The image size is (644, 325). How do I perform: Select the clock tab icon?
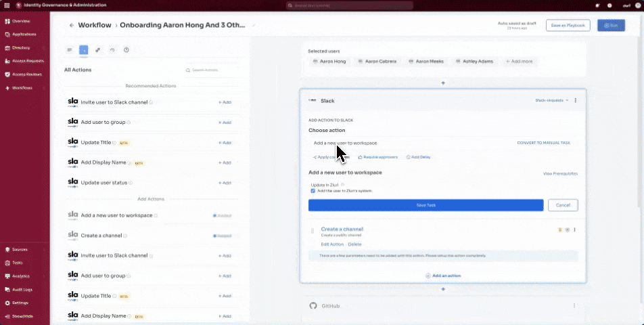127,49
